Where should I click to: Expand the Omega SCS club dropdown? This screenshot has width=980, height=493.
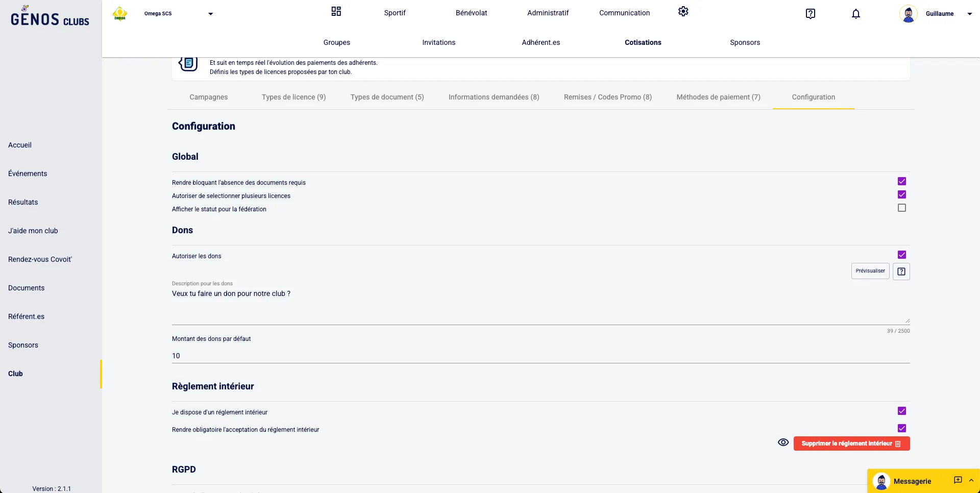pyautogui.click(x=210, y=14)
